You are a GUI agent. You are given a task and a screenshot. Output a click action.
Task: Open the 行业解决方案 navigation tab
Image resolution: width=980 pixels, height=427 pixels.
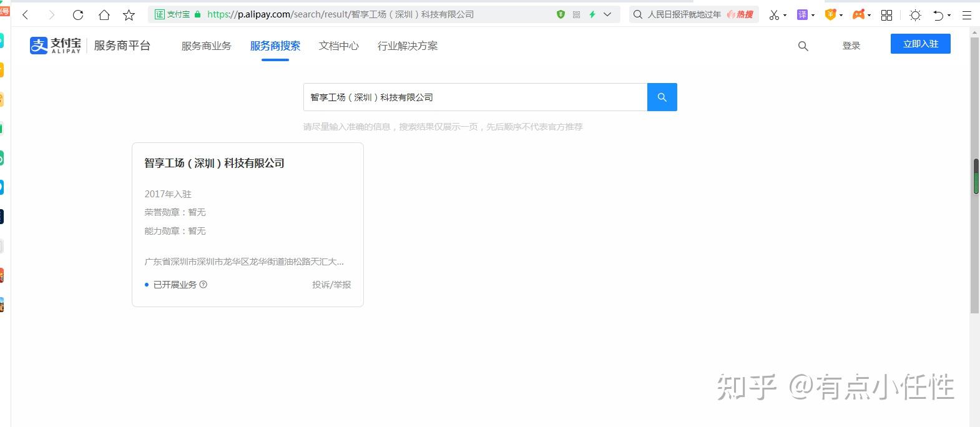tap(408, 46)
